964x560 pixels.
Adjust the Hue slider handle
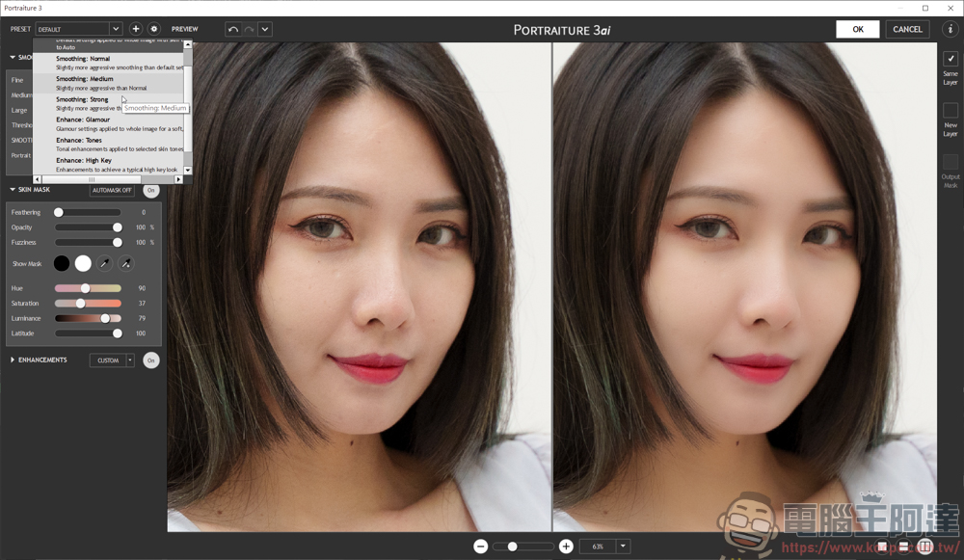click(x=85, y=288)
